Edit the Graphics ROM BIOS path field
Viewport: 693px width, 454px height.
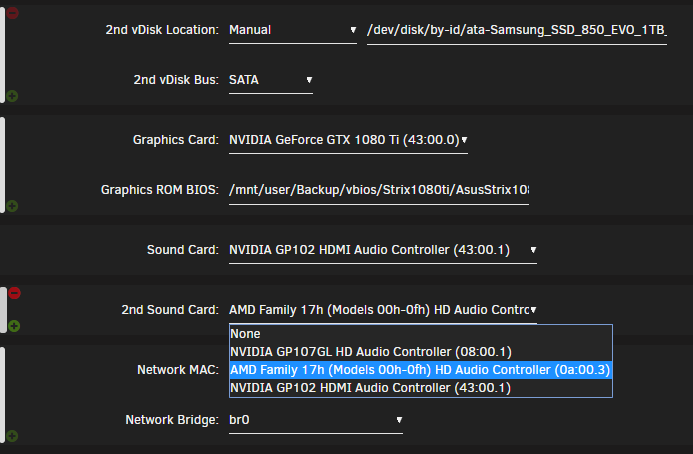(x=379, y=190)
